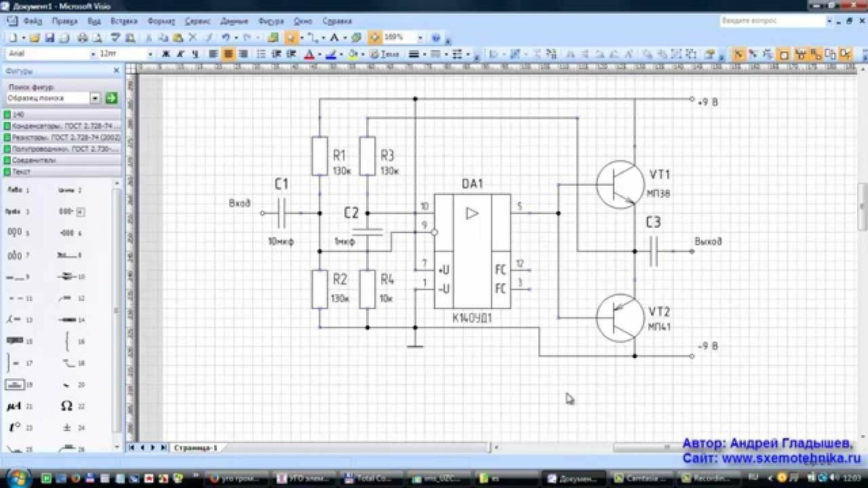The image size is (868, 488).
Task: Click the Print icon
Action: pyautogui.click(x=82, y=37)
